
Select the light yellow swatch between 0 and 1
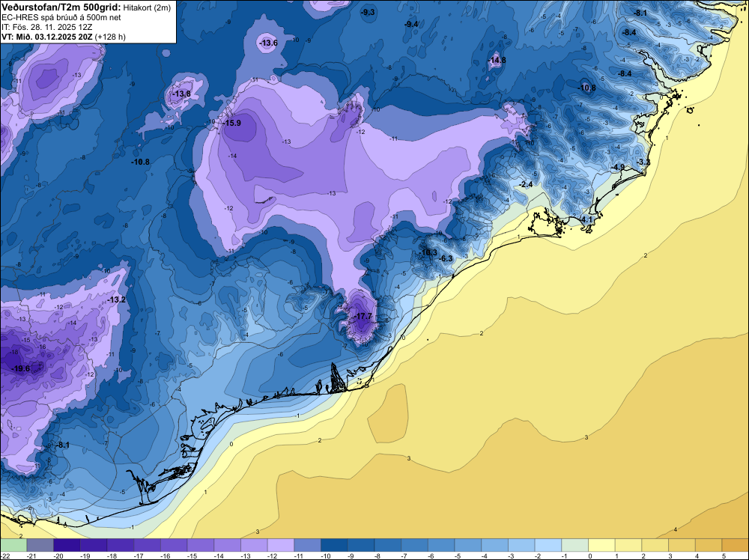pos(602,545)
